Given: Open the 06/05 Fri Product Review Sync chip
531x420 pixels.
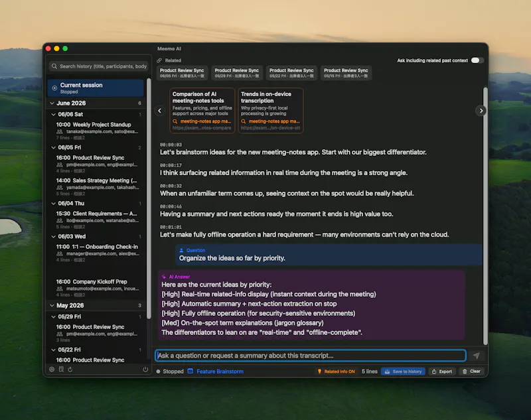Looking at the screenshot, I should pos(182,73).
